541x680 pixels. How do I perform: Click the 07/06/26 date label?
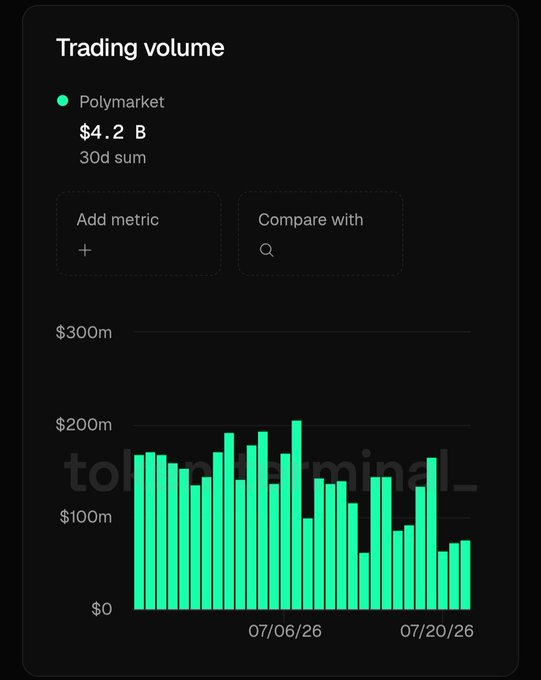point(285,631)
